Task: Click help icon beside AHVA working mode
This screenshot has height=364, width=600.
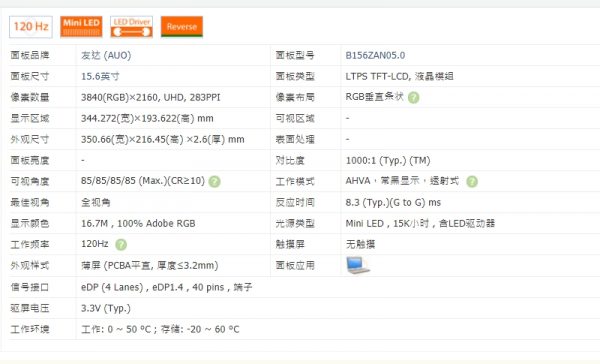Action: [472, 181]
